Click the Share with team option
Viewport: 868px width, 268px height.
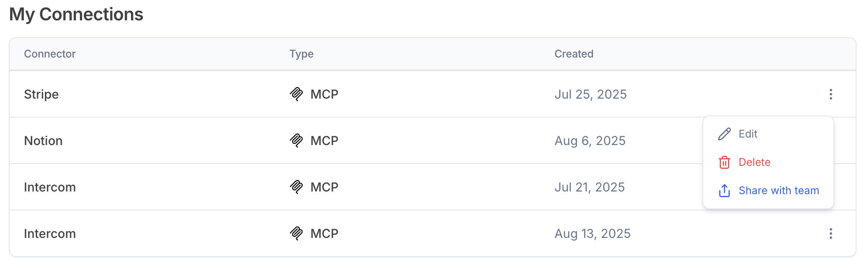pos(779,190)
